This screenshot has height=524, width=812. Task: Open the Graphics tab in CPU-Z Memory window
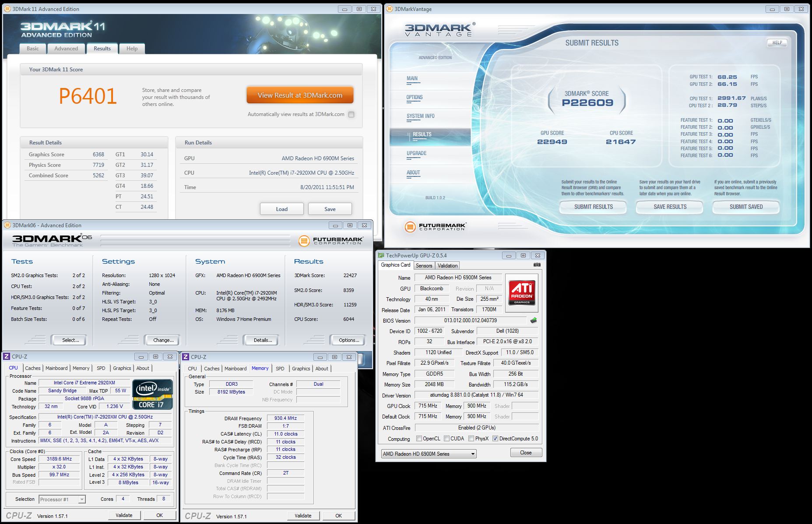click(x=301, y=369)
